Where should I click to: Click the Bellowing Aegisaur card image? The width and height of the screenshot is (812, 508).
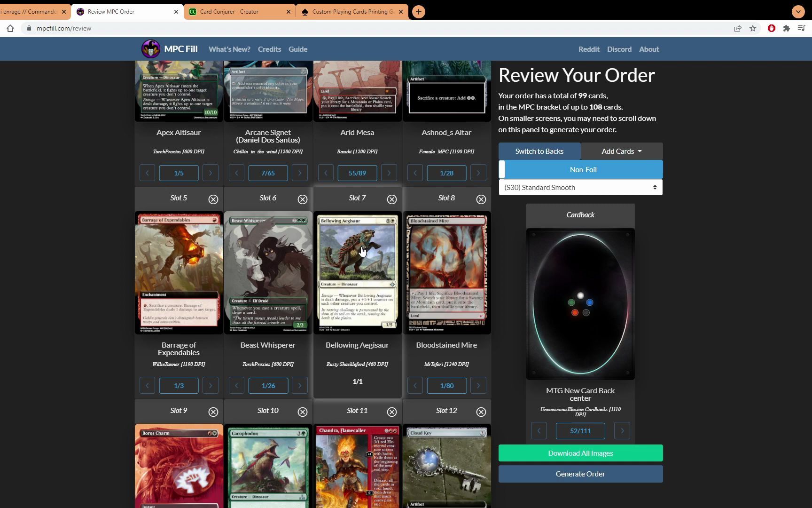(358, 273)
